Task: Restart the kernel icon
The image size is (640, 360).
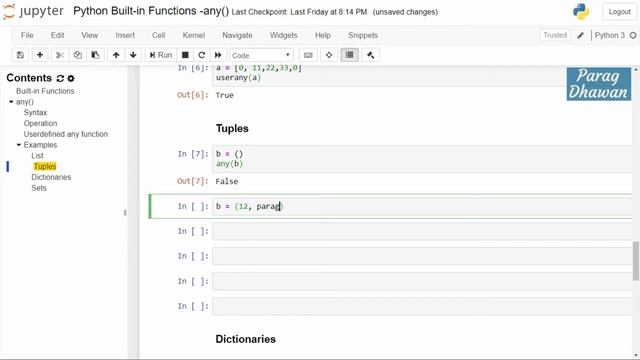Action: pyautogui.click(x=201, y=55)
